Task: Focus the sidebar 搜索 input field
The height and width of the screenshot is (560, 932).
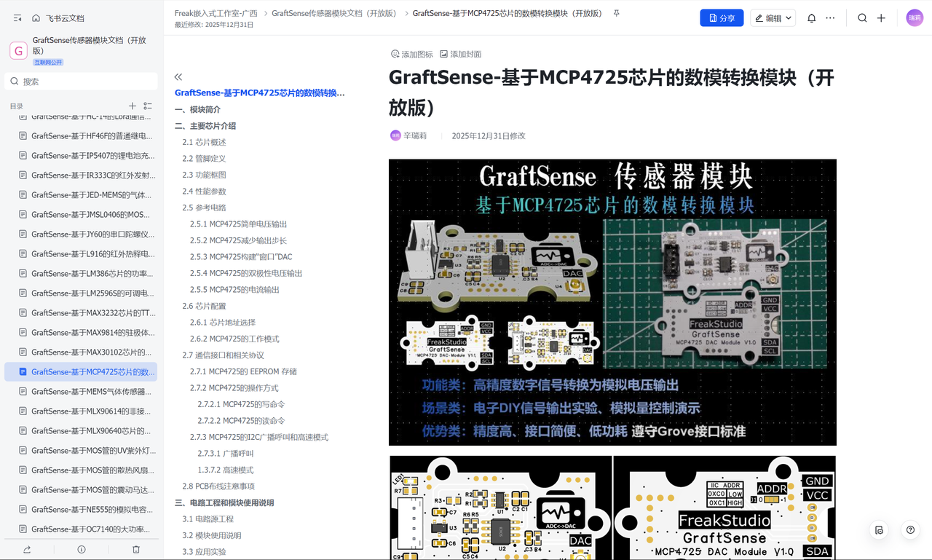Action: pos(81,82)
